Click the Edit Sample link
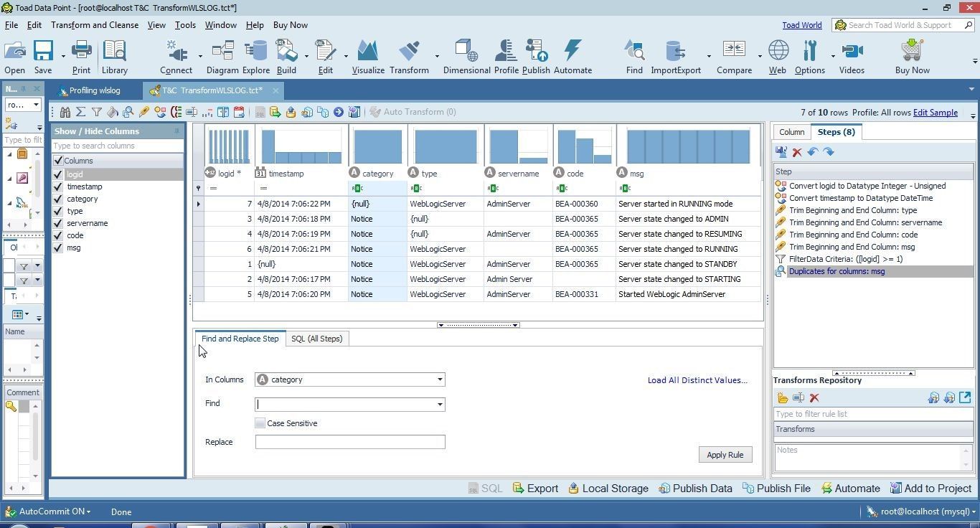This screenshot has width=980, height=528. [935, 113]
